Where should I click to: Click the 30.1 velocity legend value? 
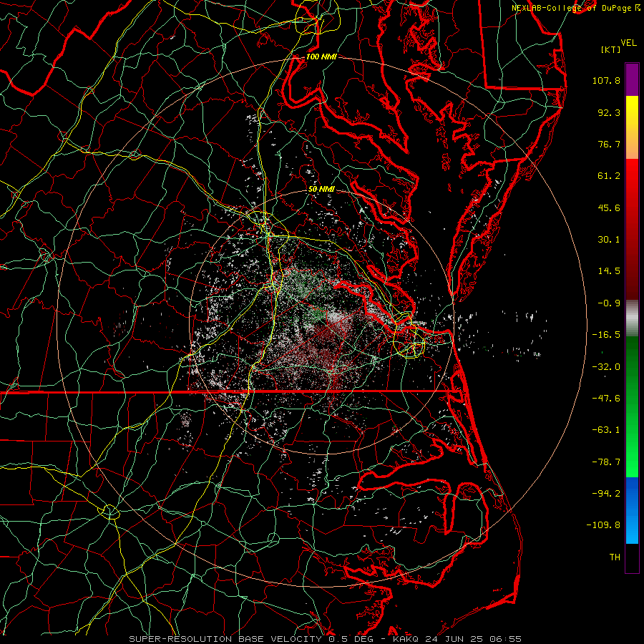[x=609, y=240]
